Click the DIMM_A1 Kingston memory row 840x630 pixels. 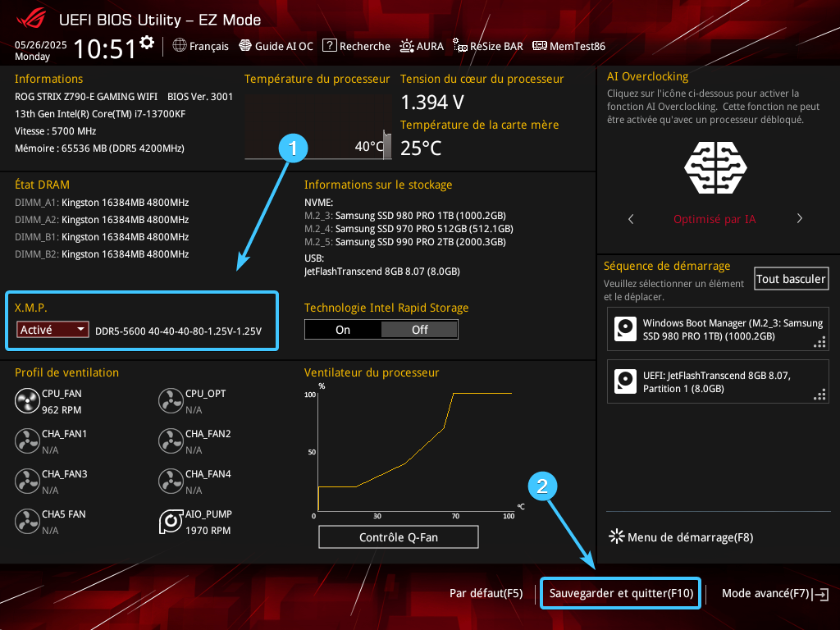coord(102,203)
